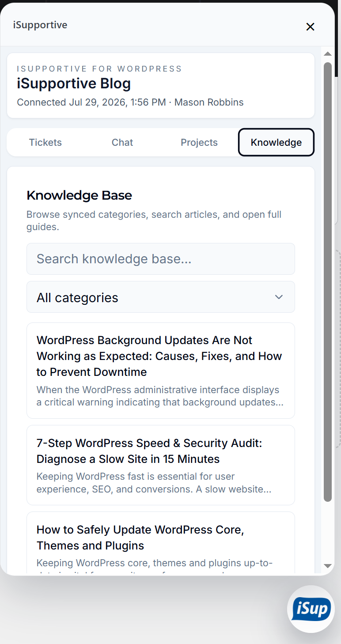Open the 7-Step Speed & Security Audit article
Screen dimensions: 341x644
pyautogui.click(x=161, y=465)
